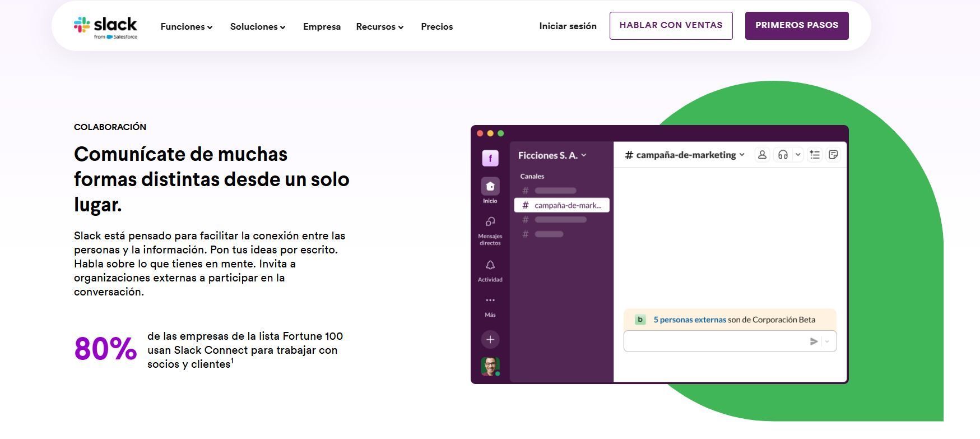Start a huddle with headphones icon
This screenshot has height=439, width=980.
(783, 155)
